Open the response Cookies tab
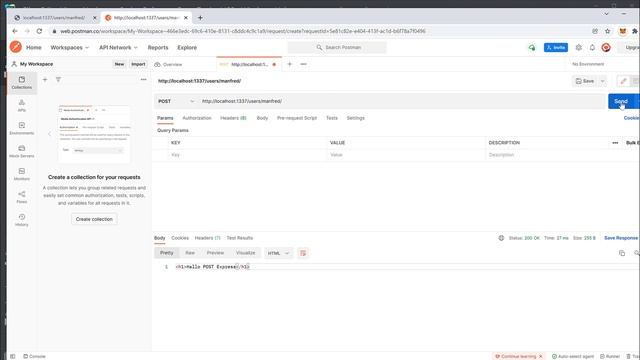The image size is (640, 360). pyautogui.click(x=180, y=238)
